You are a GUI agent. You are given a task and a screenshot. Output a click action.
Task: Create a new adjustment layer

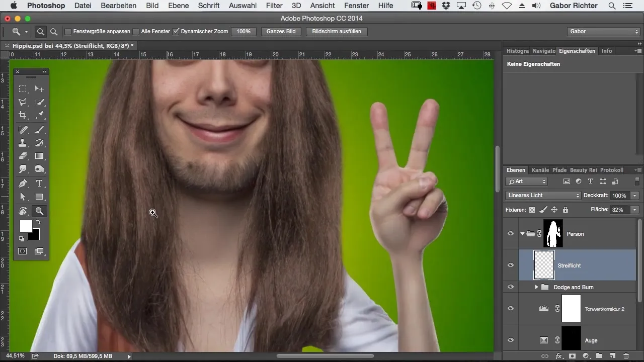[x=586, y=356]
